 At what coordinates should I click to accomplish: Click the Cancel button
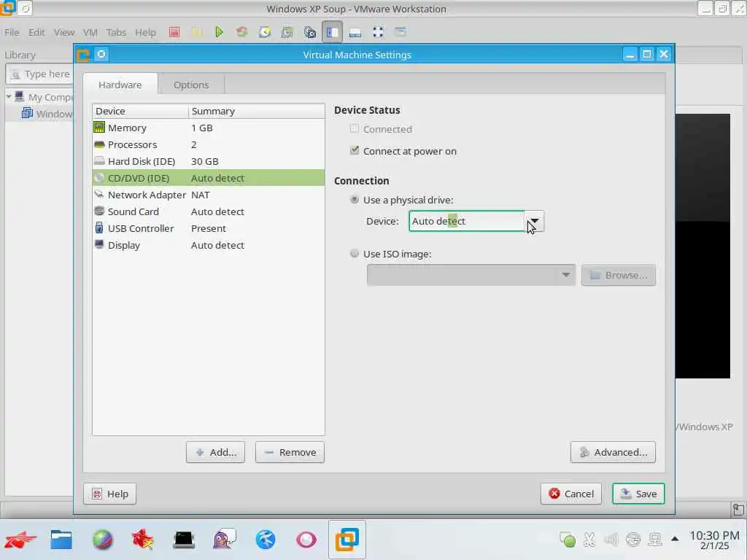(x=571, y=494)
